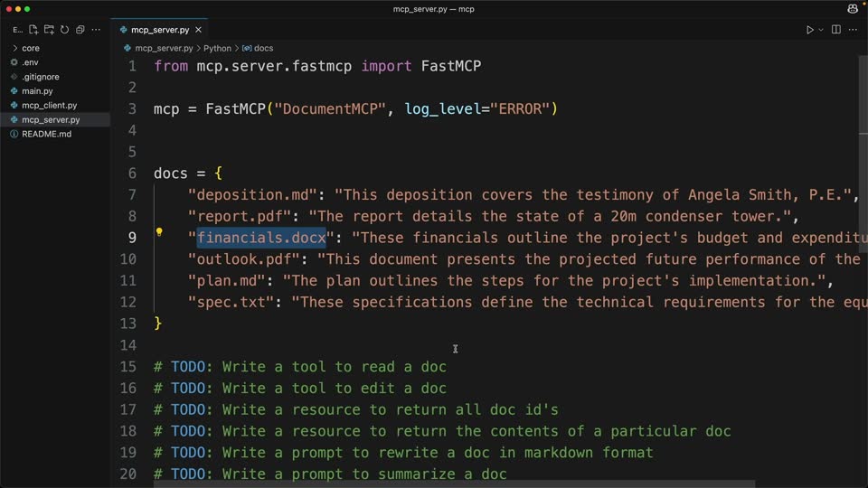Click the horizontal scrollbar at editor bottom

(454, 484)
